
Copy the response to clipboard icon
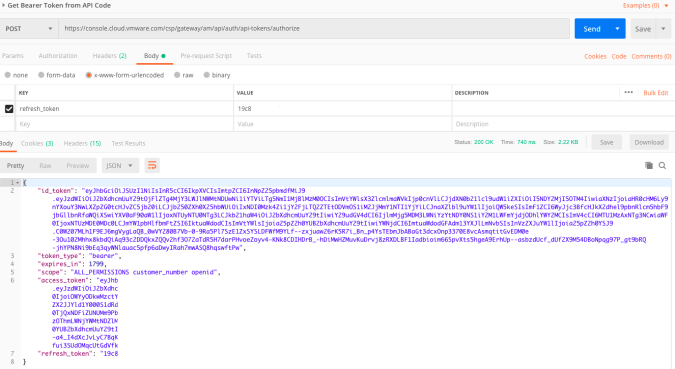click(649, 165)
